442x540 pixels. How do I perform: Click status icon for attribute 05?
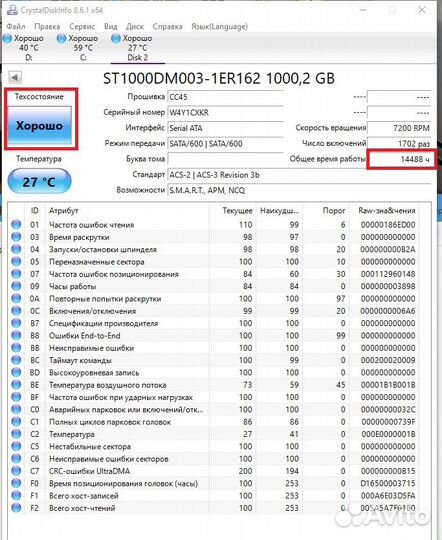(x=16, y=262)
